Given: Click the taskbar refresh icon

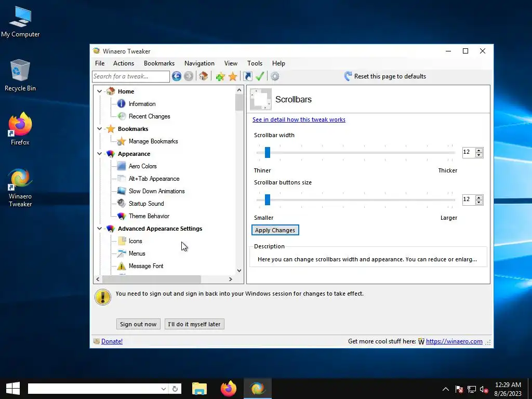Looking at the screenshot, I should (175, 389).
